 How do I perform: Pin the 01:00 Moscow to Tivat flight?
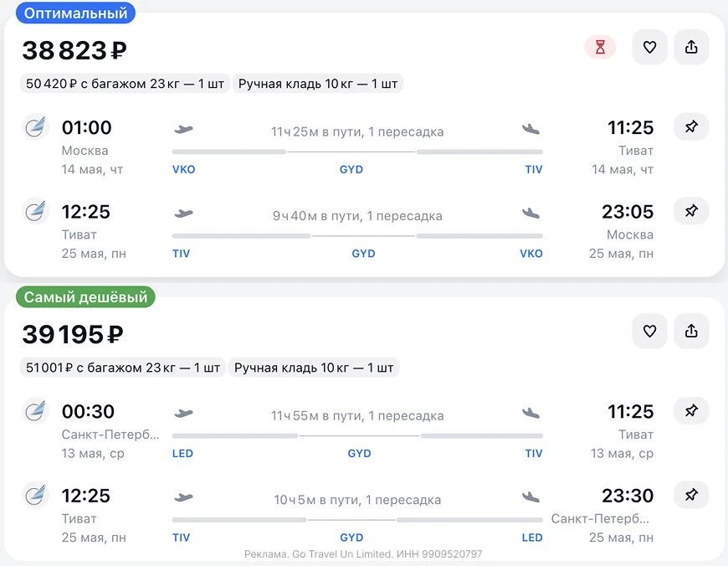coord(691,127)
